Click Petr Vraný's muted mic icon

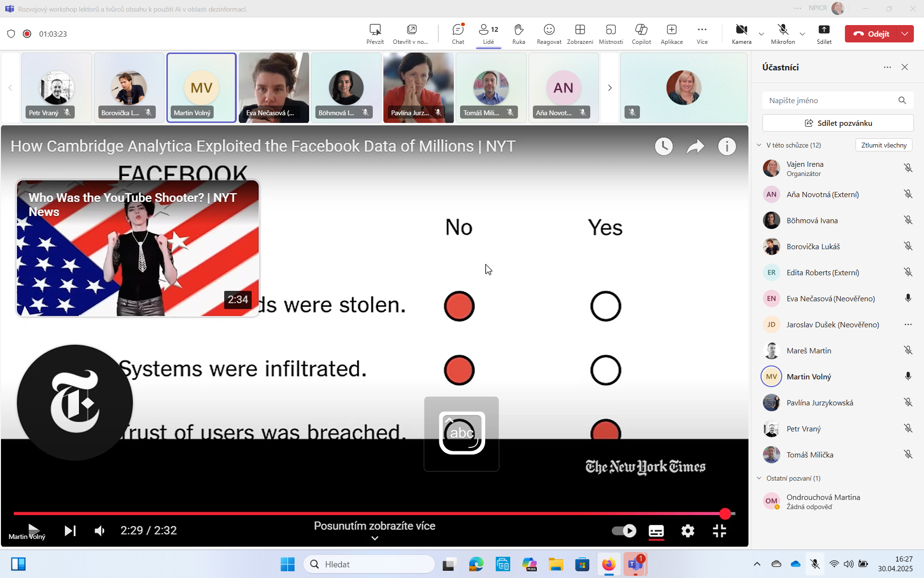[x=908, y=428]
